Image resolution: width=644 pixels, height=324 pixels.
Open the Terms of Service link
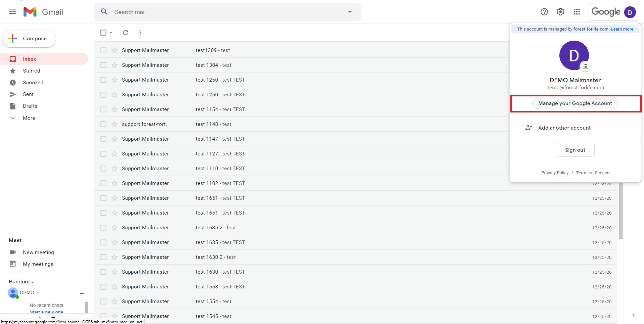pos(592,173)
